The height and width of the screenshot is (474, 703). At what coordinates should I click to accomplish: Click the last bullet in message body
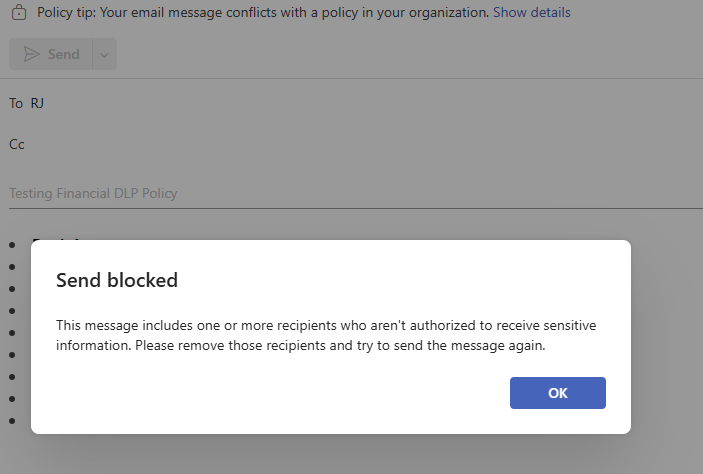[12, 421]
